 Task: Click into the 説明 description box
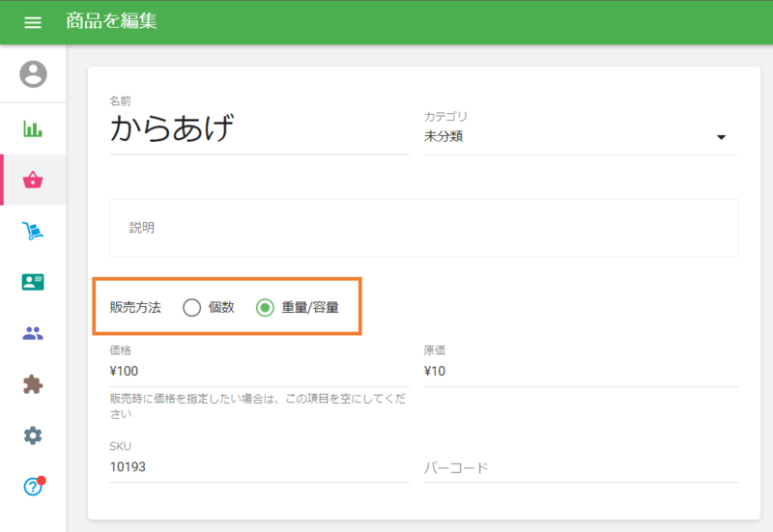pyautogui.click(x=423, y=228)
